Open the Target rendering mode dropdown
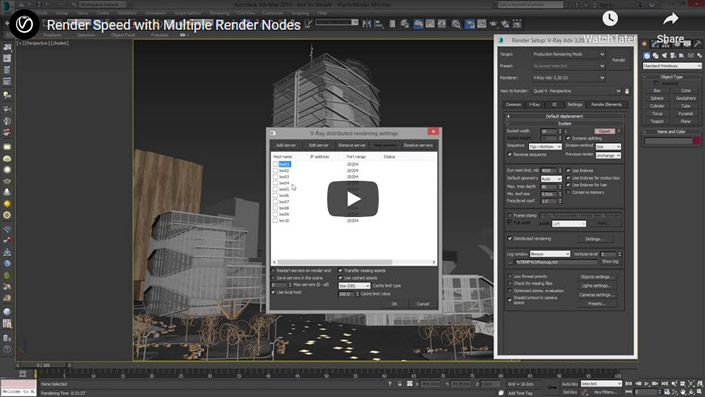Screen dimensions: 705x397 [x=569, y=54]
